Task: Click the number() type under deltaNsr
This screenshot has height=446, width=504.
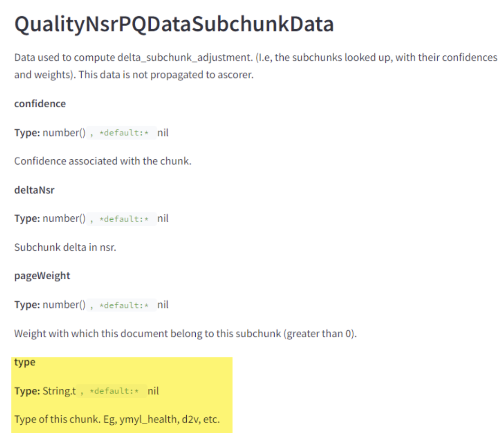Action: pos(64,219)
